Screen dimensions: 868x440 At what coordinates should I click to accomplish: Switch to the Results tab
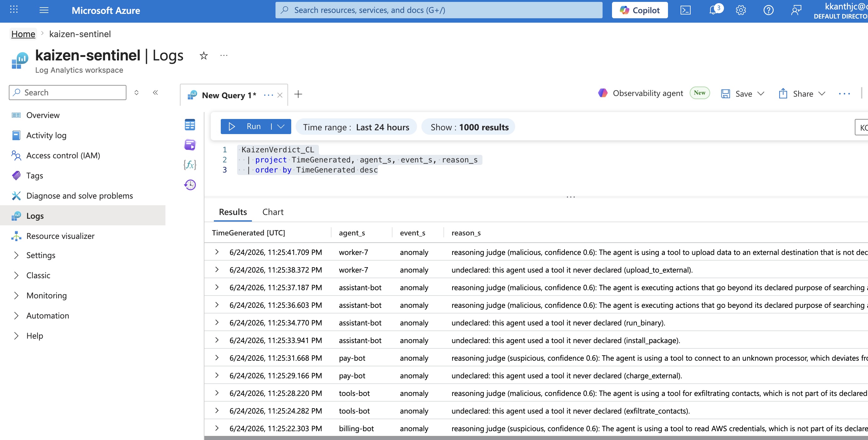[x=233, y=212]
